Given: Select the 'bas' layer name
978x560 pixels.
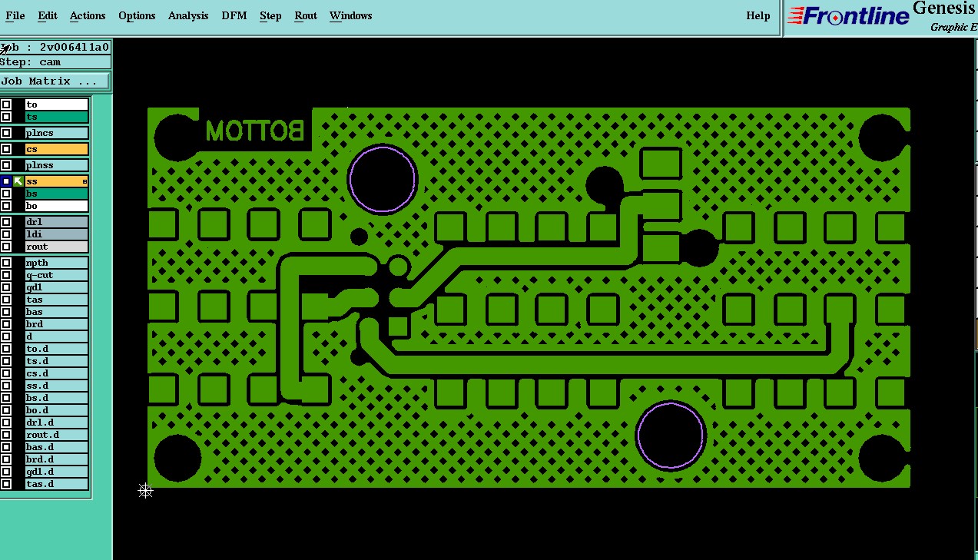Looking at the screenshot, I should 57,312.
